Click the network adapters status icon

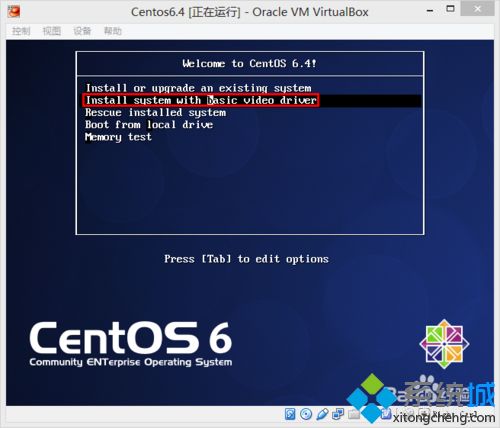click(338, 414)
